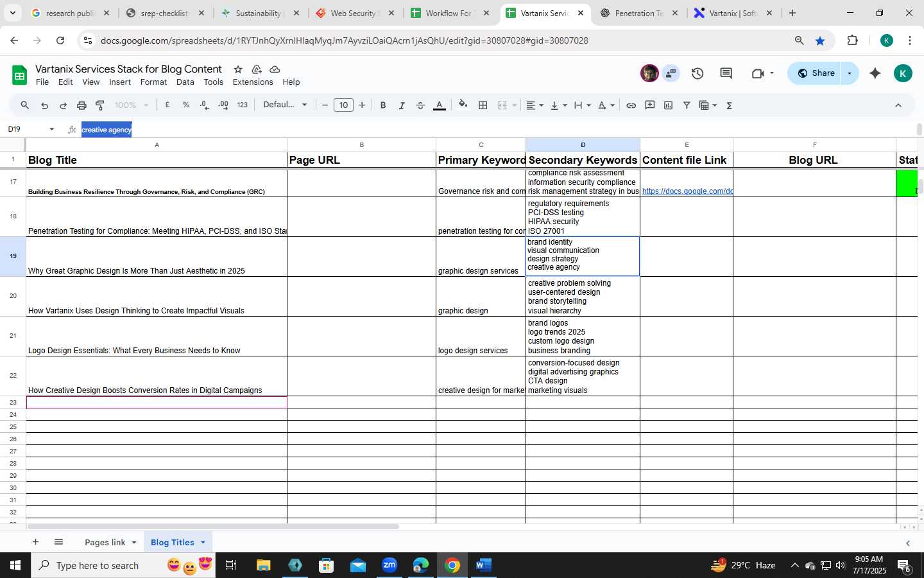Open the Blog Titles tab dropdown arrow
Image resolution: width=924 pixels, height=578 pixels.
[203, 542]
